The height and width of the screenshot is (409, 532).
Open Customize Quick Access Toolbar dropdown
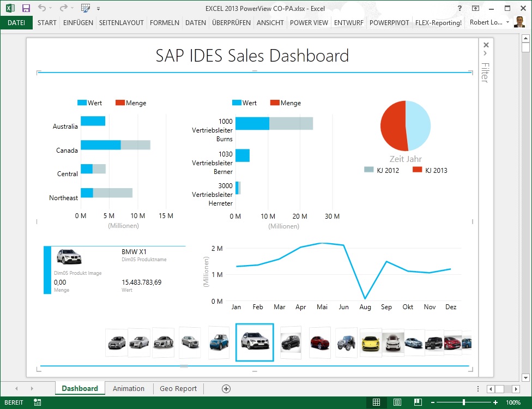coord(98,9)
